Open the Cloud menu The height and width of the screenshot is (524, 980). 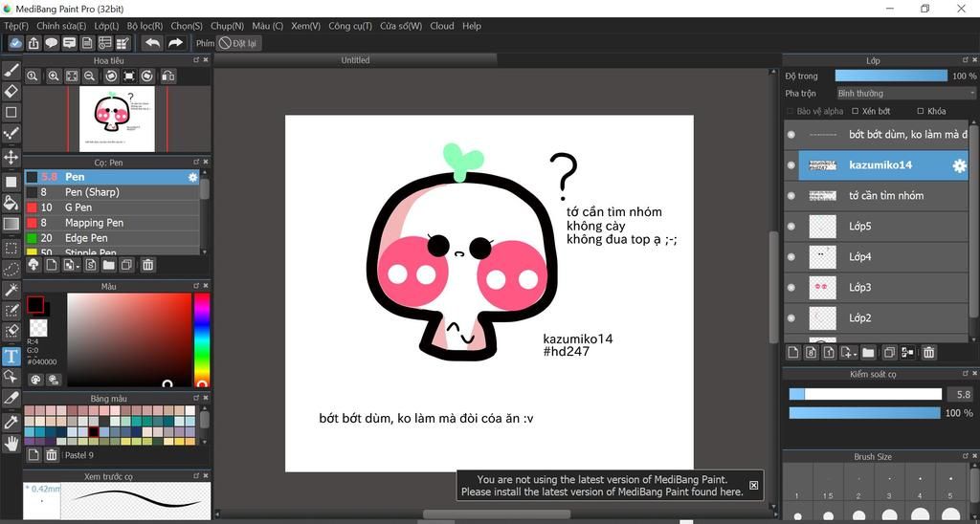[x=442, y=26]
